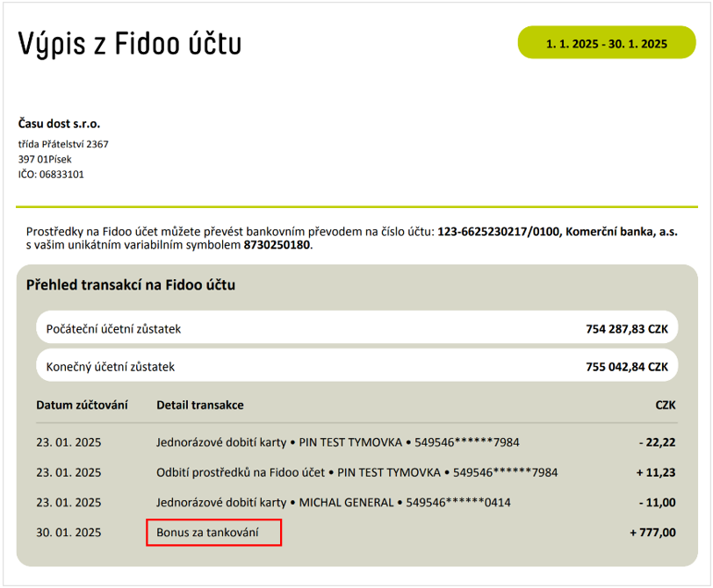Click the MICHAL GENERAL card top-up detail

[x=334, y=503]
